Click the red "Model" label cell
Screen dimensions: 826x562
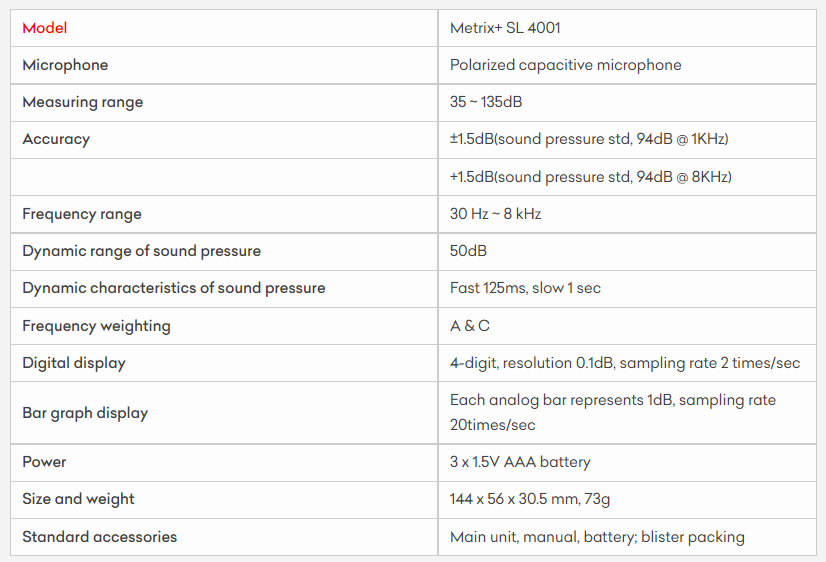click(45, 28)
